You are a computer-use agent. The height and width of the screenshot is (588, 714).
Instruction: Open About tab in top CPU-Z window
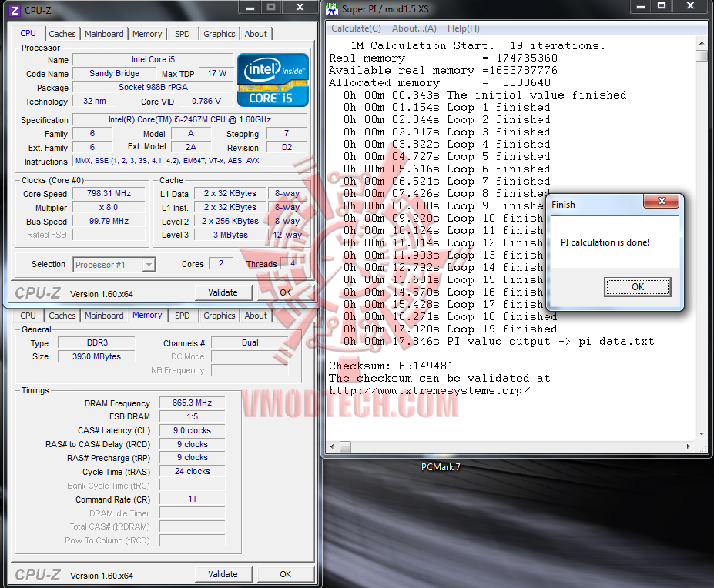[256, 34]
